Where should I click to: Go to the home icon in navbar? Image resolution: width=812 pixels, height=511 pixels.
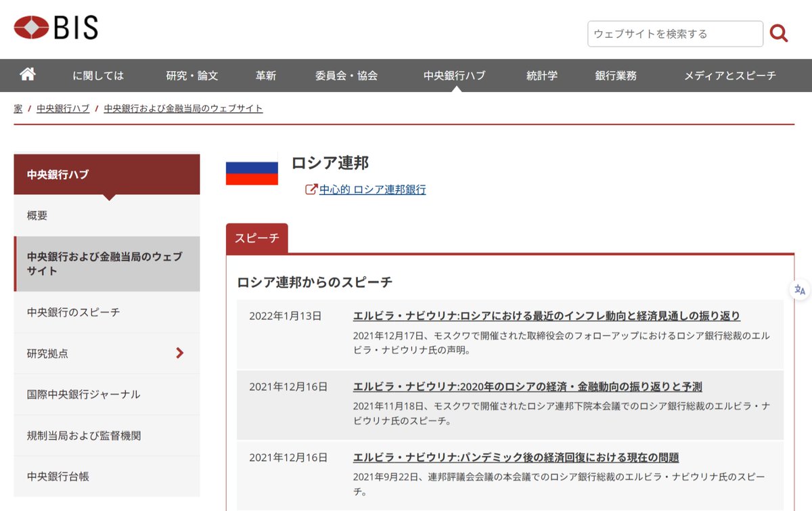click(28, 75)
